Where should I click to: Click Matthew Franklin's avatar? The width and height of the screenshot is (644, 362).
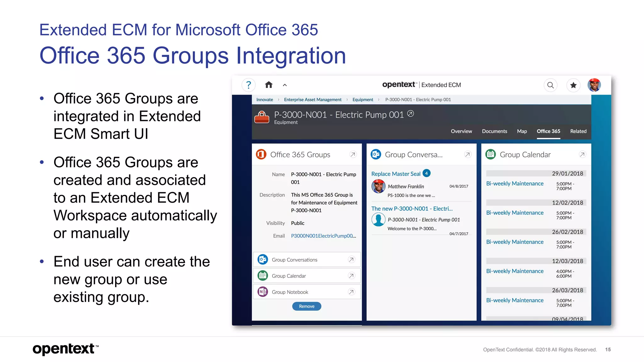click(x=378, y=186)
